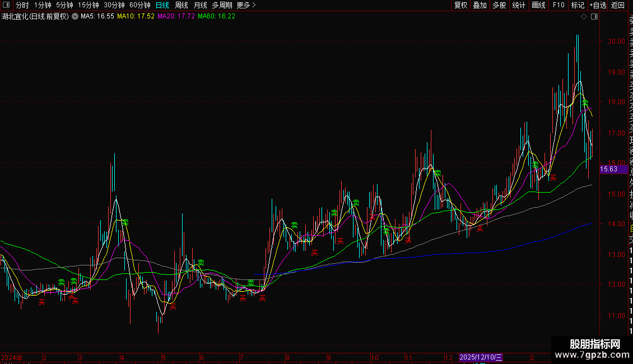Image resolution: width=633 pixels, height=364 pixels.
Task: Toggle the right panel icon beside the diamond
Action: click(594, 17)
